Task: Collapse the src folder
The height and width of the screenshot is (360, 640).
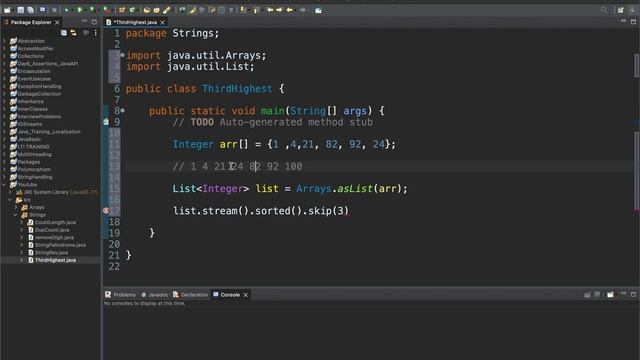Action: tap(10, 200)
